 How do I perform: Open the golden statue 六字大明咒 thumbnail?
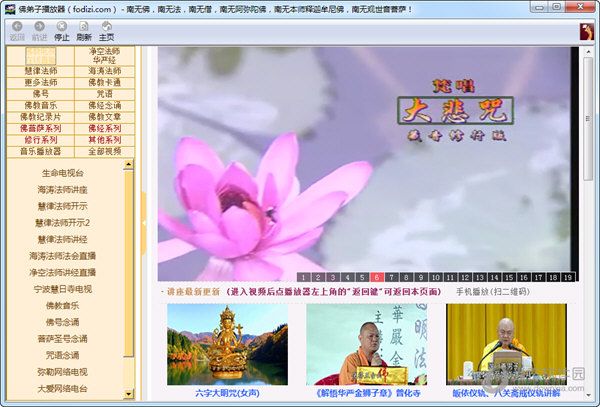click(227, 344)
